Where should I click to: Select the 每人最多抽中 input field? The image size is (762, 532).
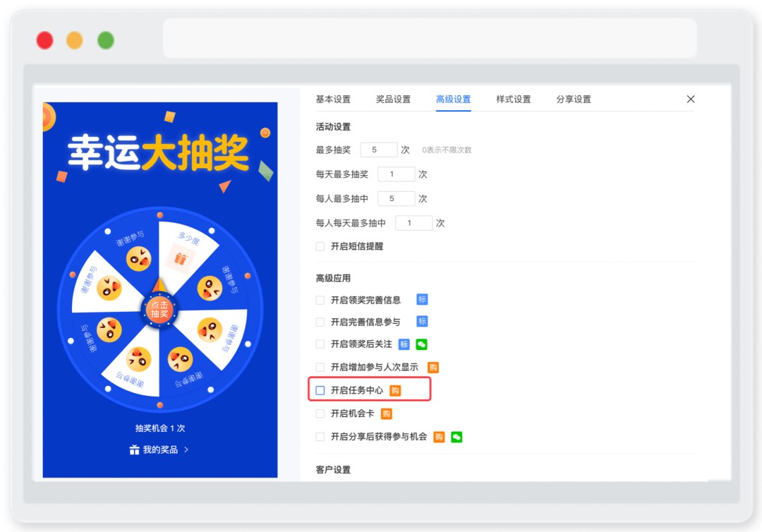pos(396,198)
